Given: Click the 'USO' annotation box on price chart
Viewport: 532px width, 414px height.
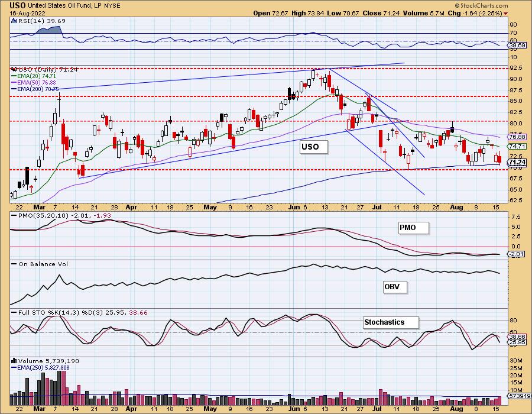Looking at the screenshot, I should tap(314, 147).
